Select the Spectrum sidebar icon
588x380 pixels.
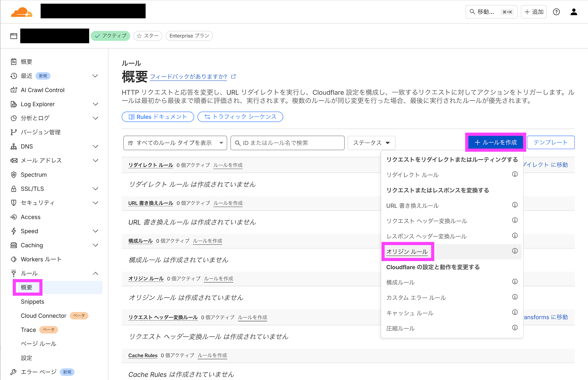click(x=14, y=174)
